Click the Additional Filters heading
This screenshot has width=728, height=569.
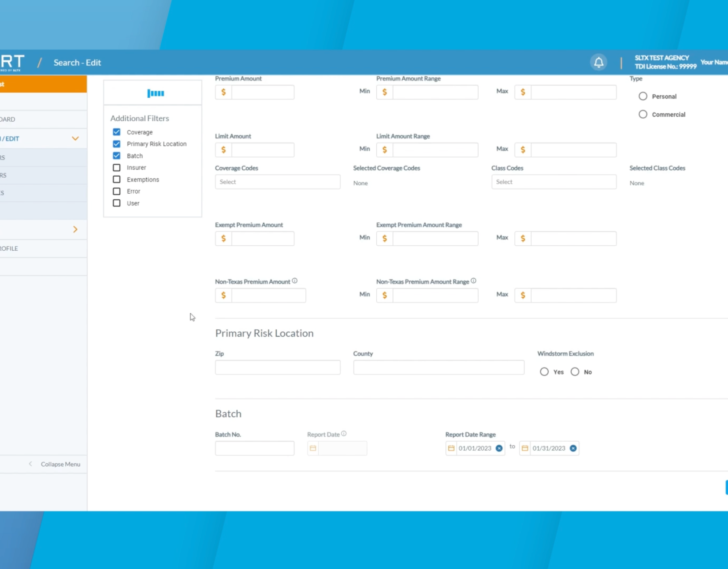click(140, 118)
